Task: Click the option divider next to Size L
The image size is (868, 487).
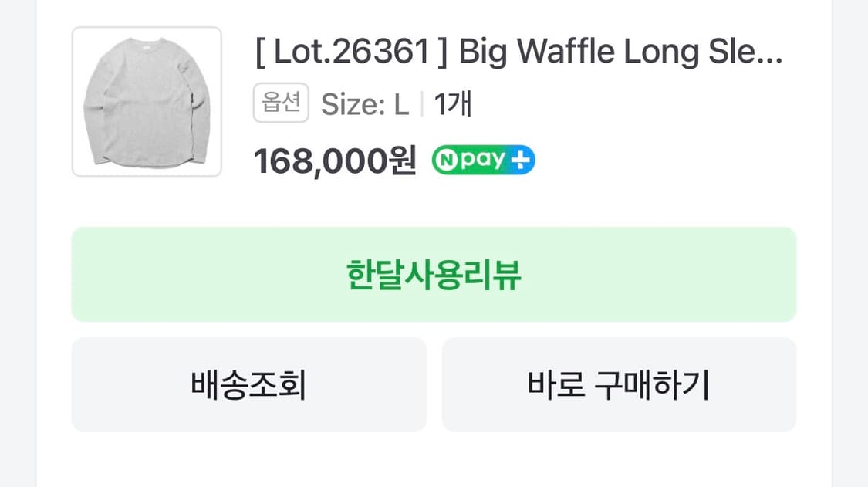Action: (423, 103)
